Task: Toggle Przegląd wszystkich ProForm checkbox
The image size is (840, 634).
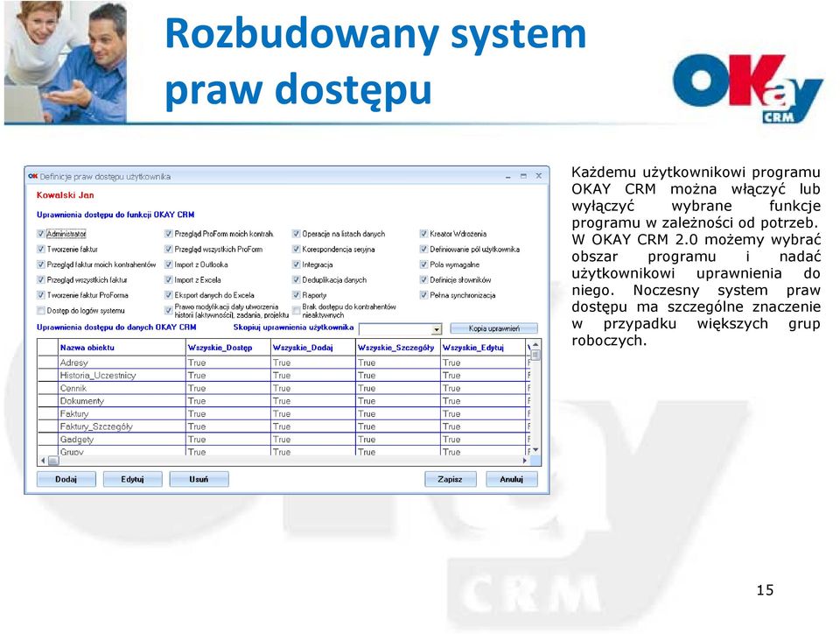Action: click(x=168, y=250)
